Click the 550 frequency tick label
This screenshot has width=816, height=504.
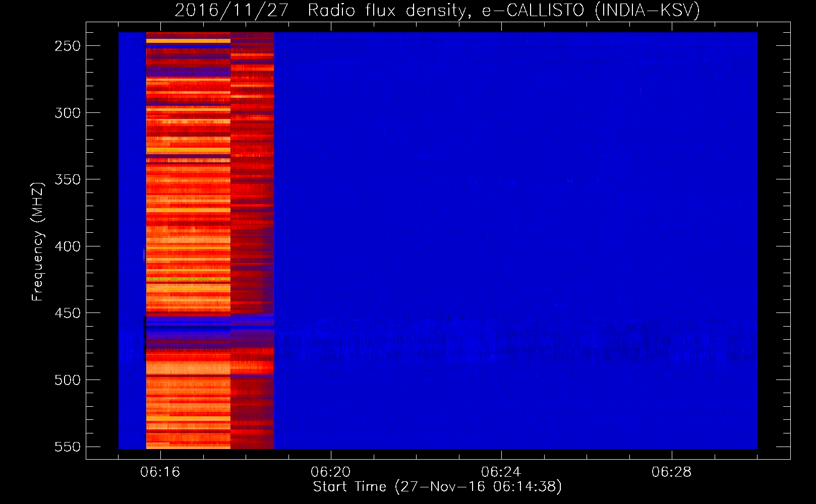point(68,447)
